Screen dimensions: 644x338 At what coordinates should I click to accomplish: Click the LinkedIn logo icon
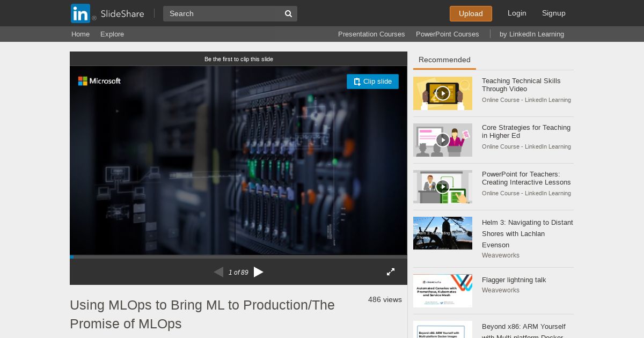tap(80, 13)
